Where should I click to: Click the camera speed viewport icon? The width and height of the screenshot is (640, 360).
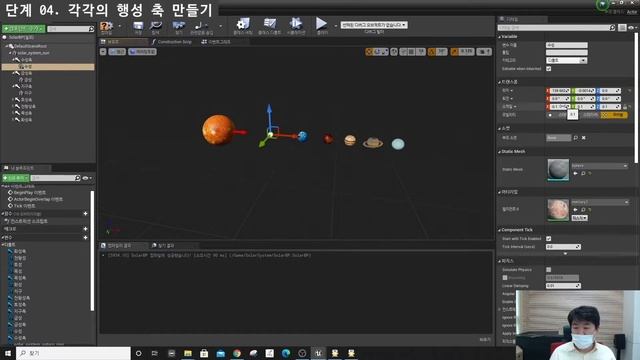point(484,52)
